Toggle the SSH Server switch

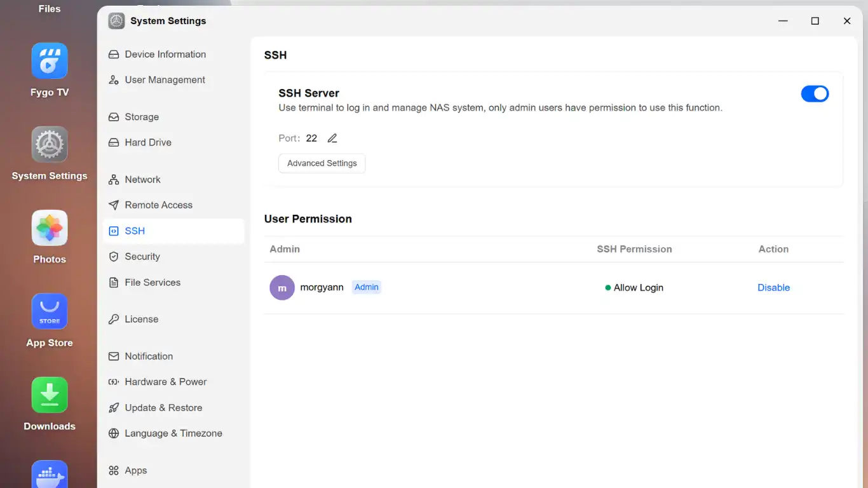pos(815,94)
